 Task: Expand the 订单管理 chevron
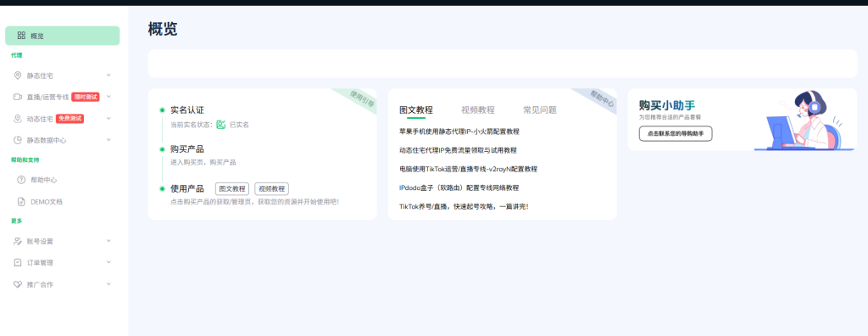[108, 262]
